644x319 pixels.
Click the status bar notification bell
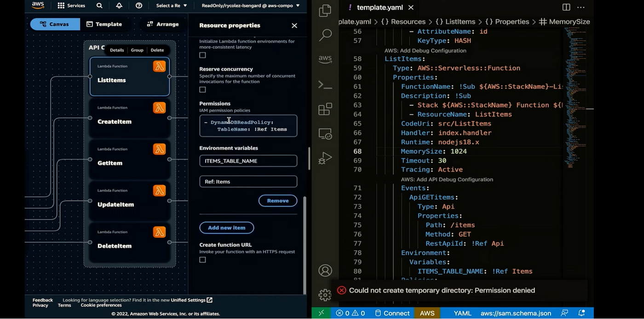[581, 313]
